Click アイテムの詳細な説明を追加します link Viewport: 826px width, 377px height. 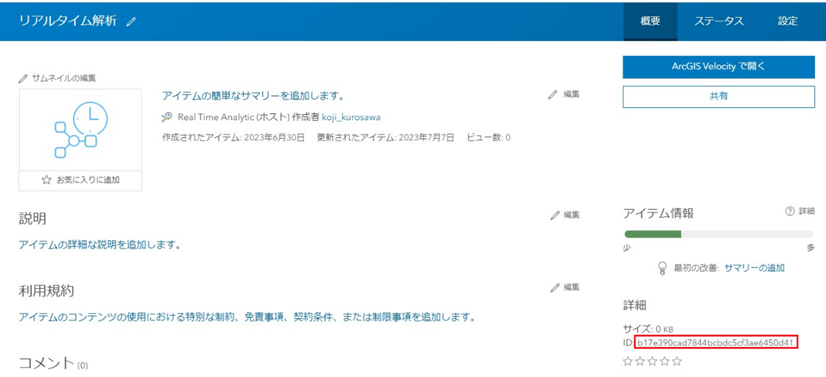tap(100, 245)
